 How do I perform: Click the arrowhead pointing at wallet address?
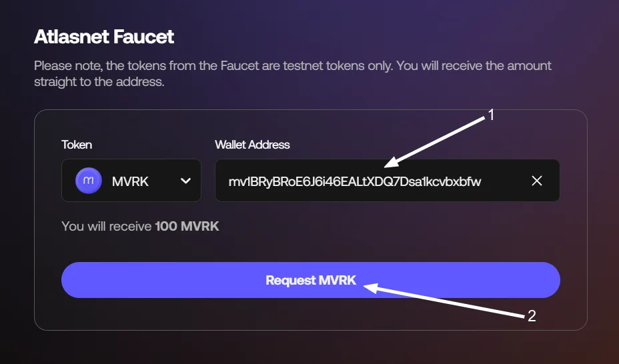[x=390, y=163]
